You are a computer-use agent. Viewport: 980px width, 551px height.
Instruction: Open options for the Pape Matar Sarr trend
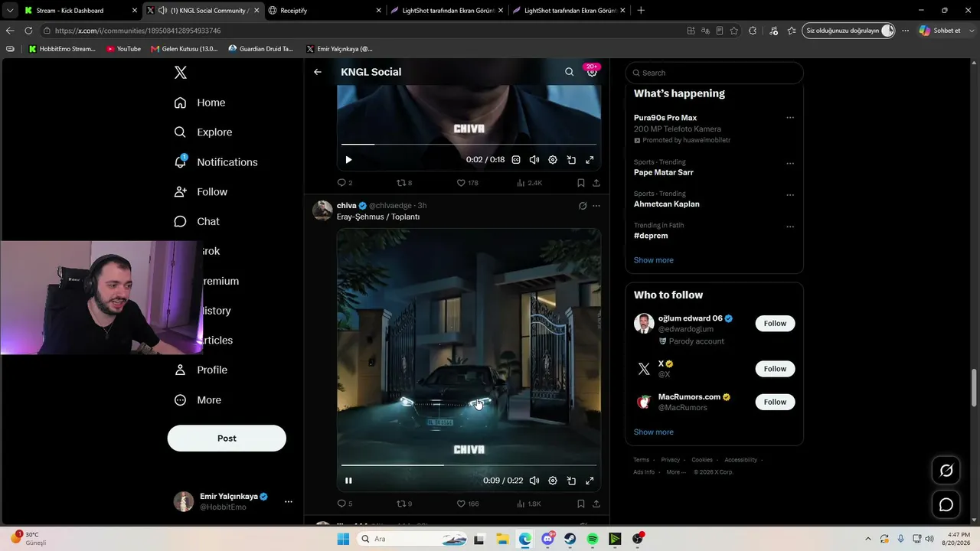[x=790, y=163]
